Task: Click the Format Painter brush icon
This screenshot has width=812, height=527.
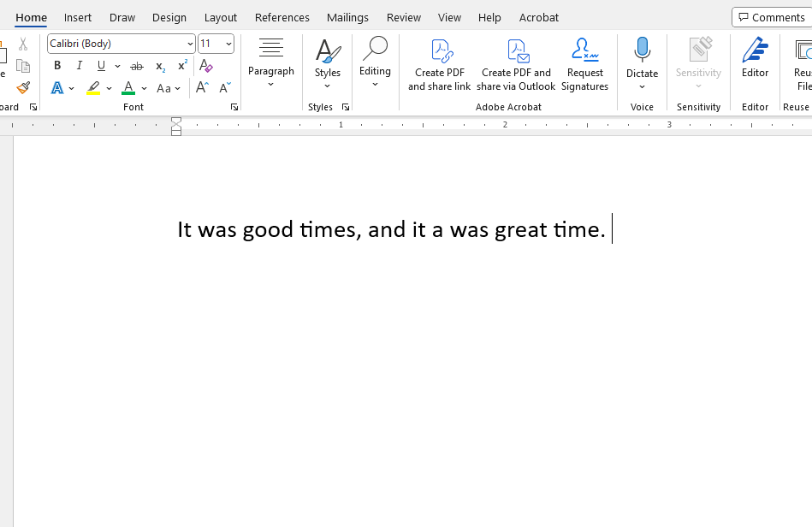Action: 23,88
